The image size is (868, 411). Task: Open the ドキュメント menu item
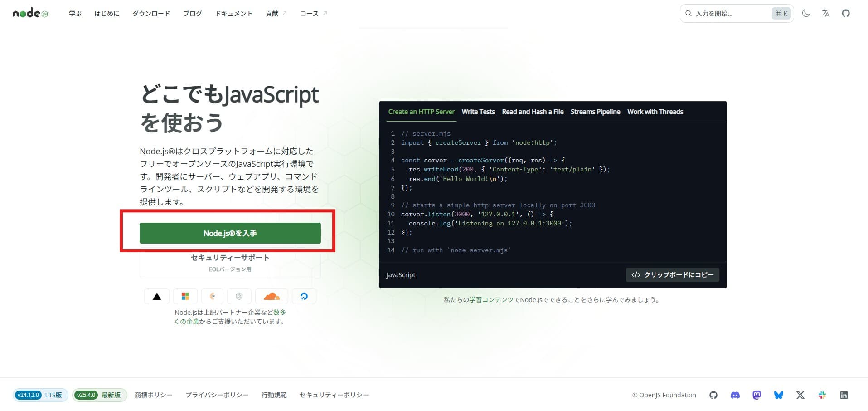click(234, 13)
